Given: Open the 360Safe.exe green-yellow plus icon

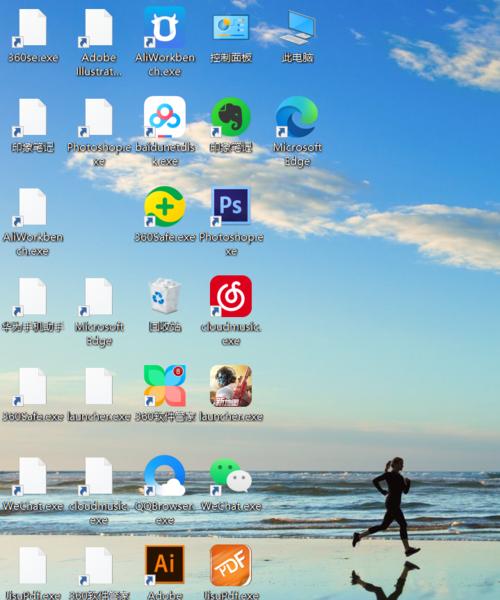Looking at the screenshot, I should pyautogui.click(x=165, y=207).
